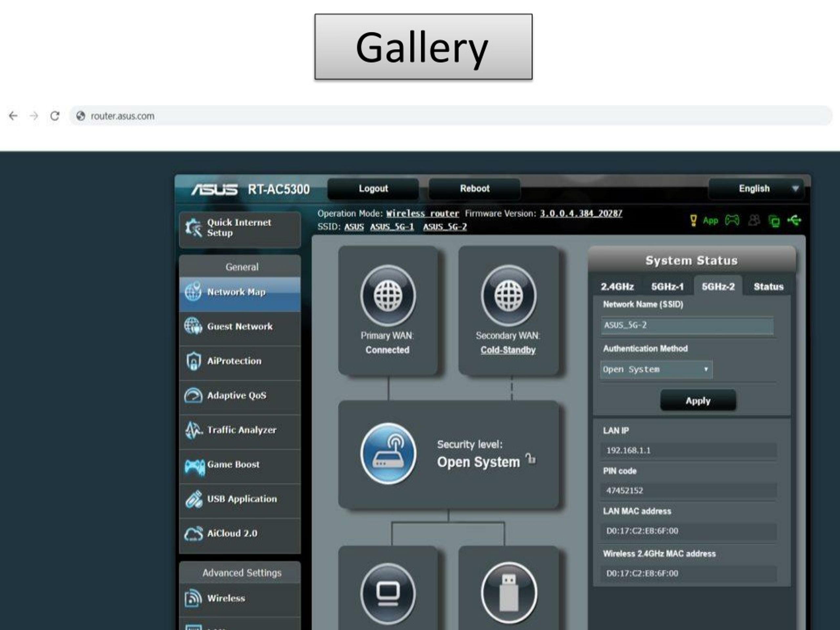The image size is (840, 630).
Task: Click the AiProtection shield icon
Action: 193,361
